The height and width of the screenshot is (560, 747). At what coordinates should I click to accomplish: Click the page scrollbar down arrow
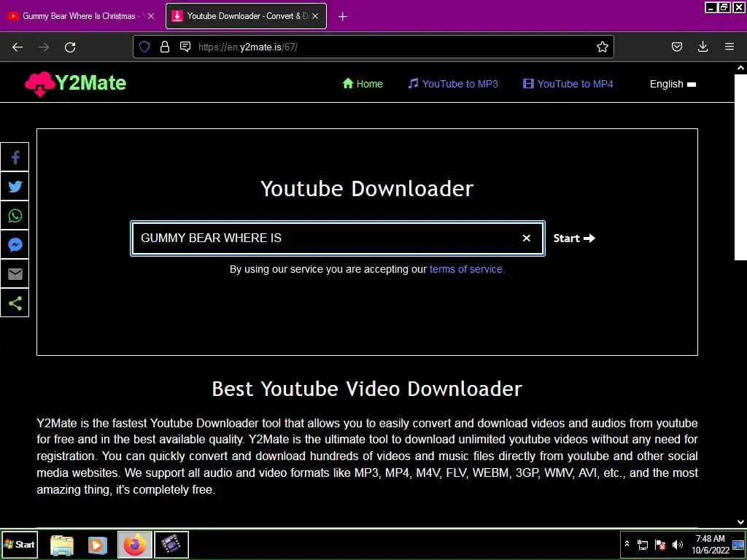click(741, 522)
